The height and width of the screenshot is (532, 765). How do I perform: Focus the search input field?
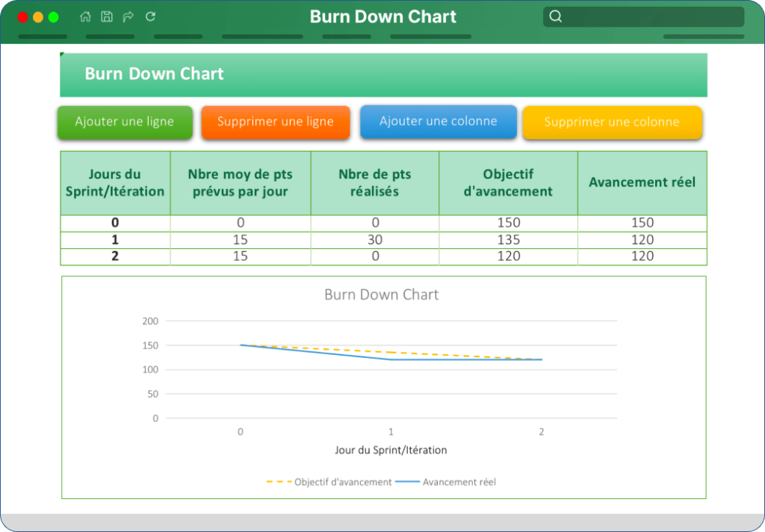[x=643, y=16]
